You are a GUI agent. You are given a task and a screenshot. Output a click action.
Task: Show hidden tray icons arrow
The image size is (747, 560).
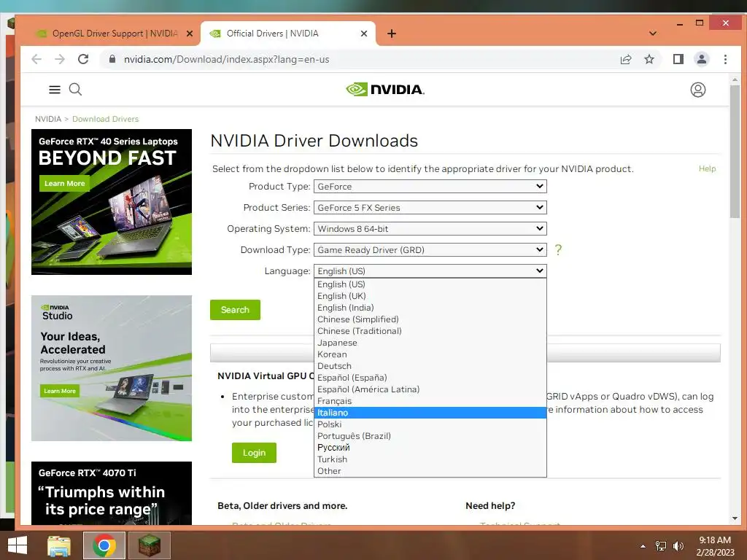[x=643, y=546]
